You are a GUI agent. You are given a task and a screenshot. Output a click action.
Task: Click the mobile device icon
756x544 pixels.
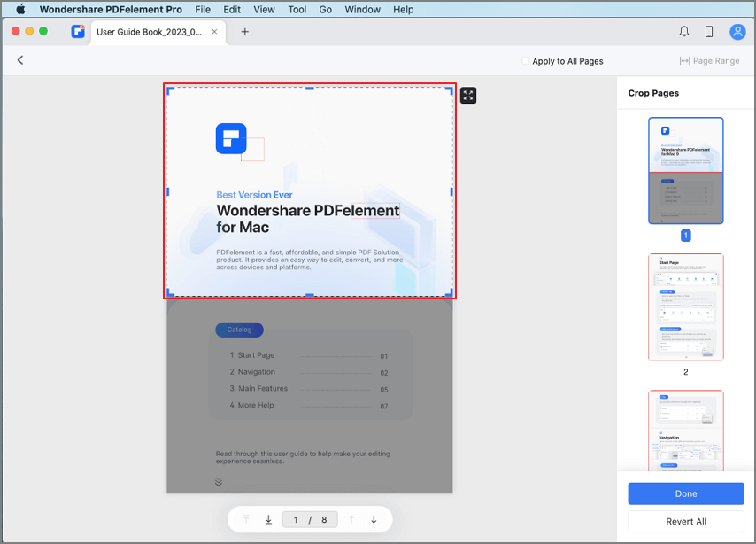click(x=709, y=32)
